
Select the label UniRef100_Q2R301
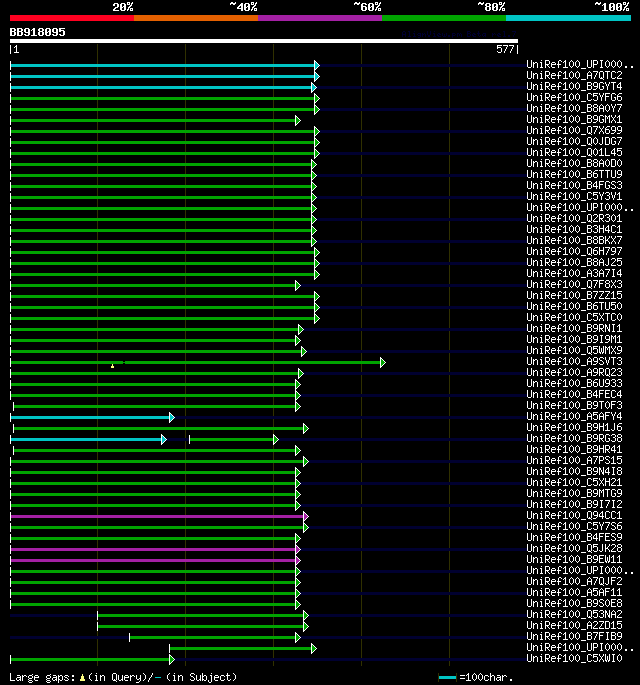click(x=574, y=218)
